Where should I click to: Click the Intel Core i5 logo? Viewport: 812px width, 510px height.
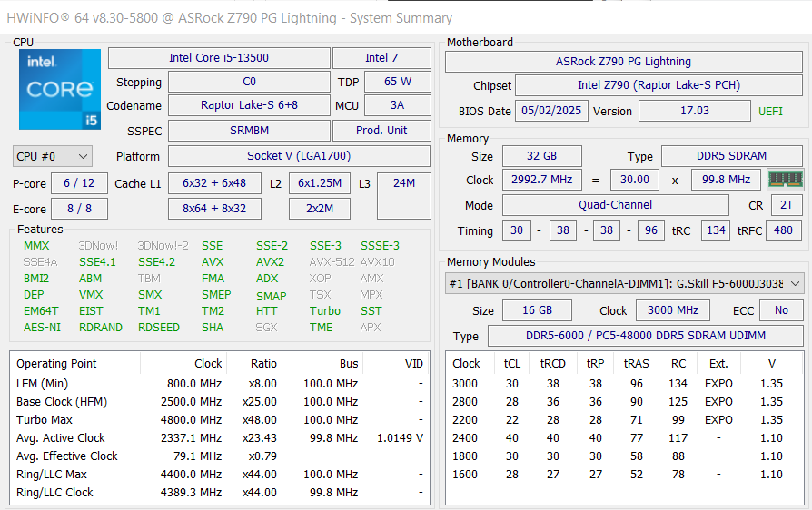click(60, 90)
